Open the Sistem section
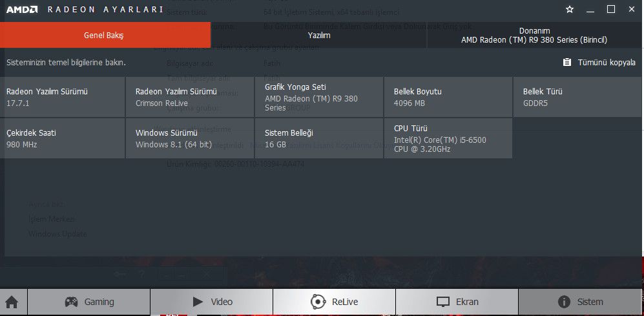 (581, 302)
